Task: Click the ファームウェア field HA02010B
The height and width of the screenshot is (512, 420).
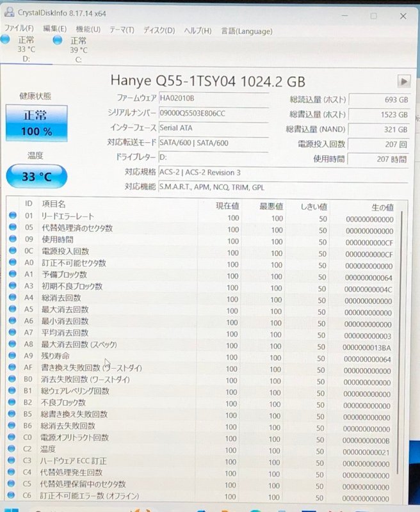Action: (x=214, y=99)
